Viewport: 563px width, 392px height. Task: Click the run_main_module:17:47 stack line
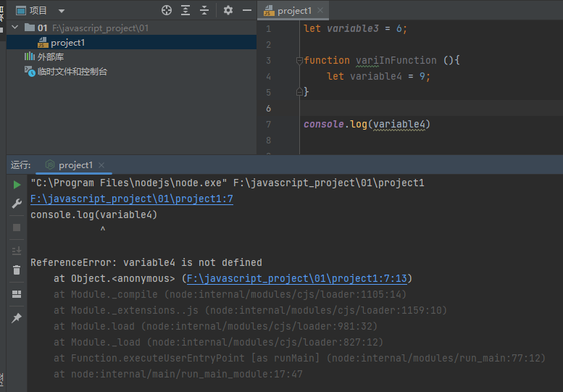(178, 374)
